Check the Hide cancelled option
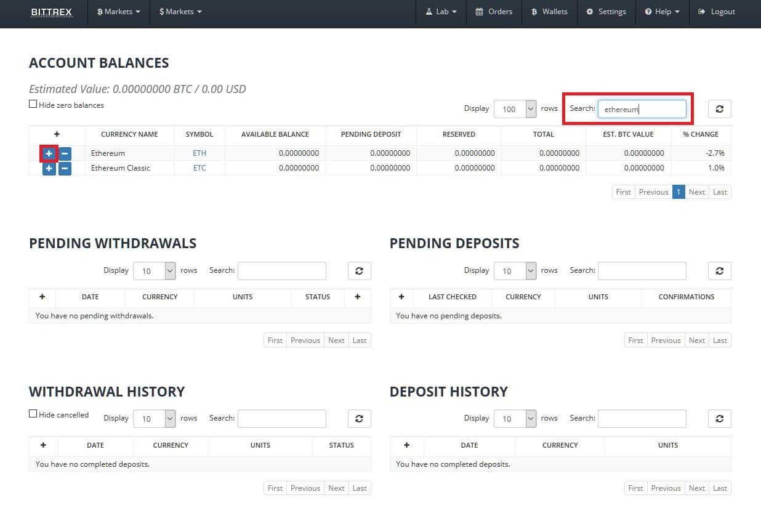 coord(33,413)
